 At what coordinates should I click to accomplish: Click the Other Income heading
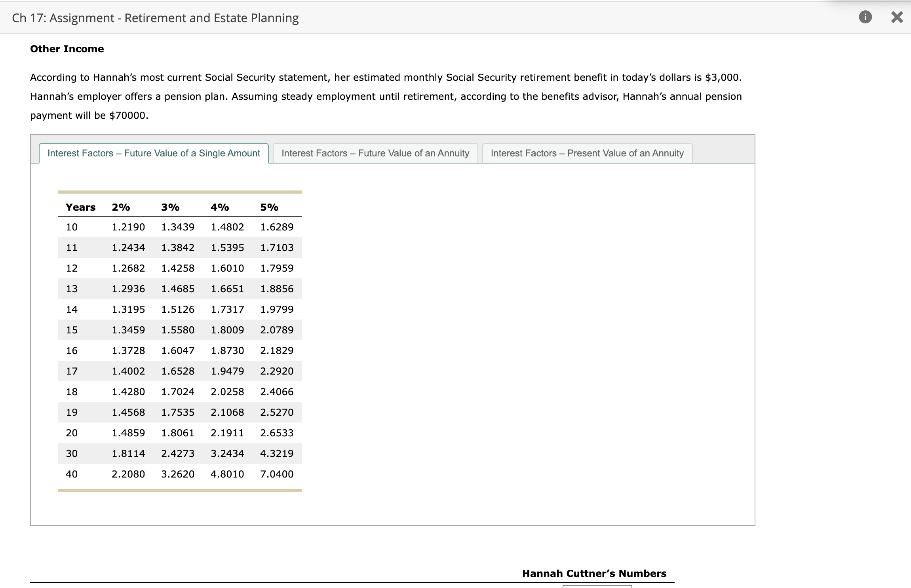pyautogui.click(x=67, y=49)
